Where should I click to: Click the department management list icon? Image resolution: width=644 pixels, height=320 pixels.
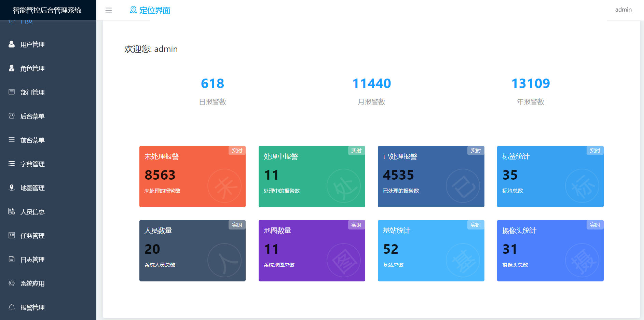[12, 92]
